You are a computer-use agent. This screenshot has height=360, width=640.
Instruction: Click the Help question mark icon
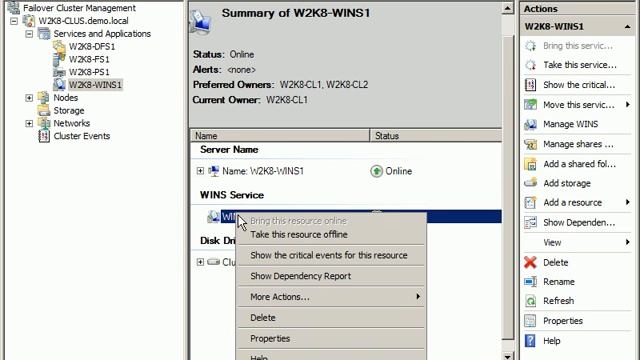[530, 341]
